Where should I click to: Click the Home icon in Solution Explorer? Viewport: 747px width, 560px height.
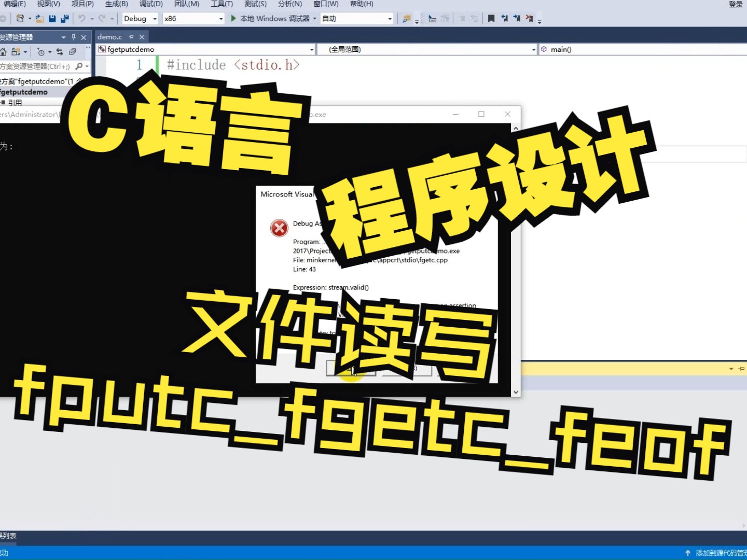(x=3, y=52)
